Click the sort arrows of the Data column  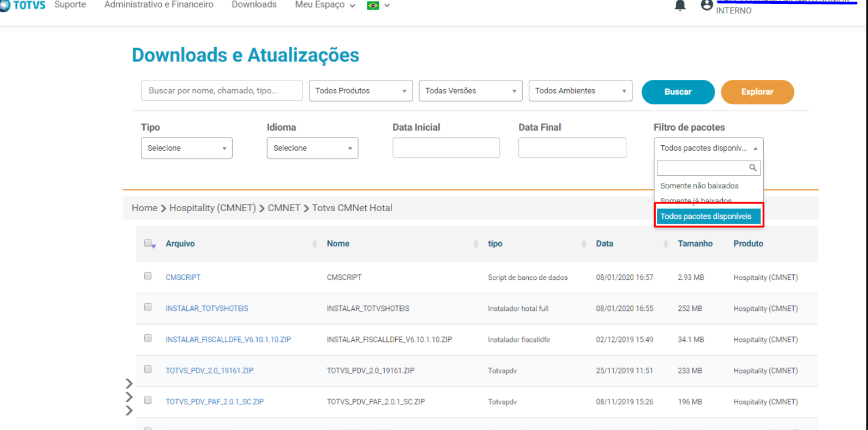(666, 244)
